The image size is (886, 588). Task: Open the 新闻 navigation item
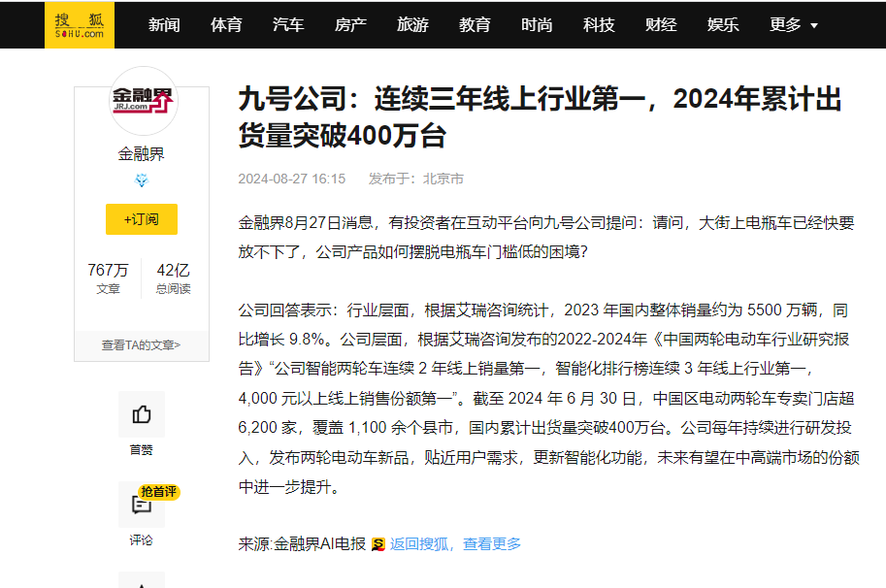point(164,25)
